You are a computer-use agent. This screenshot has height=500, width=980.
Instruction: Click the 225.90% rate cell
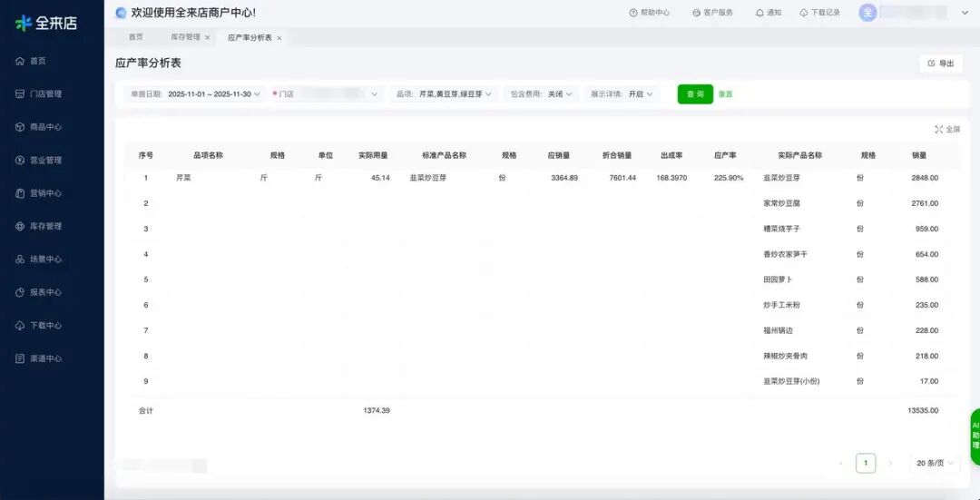(729, 178)
